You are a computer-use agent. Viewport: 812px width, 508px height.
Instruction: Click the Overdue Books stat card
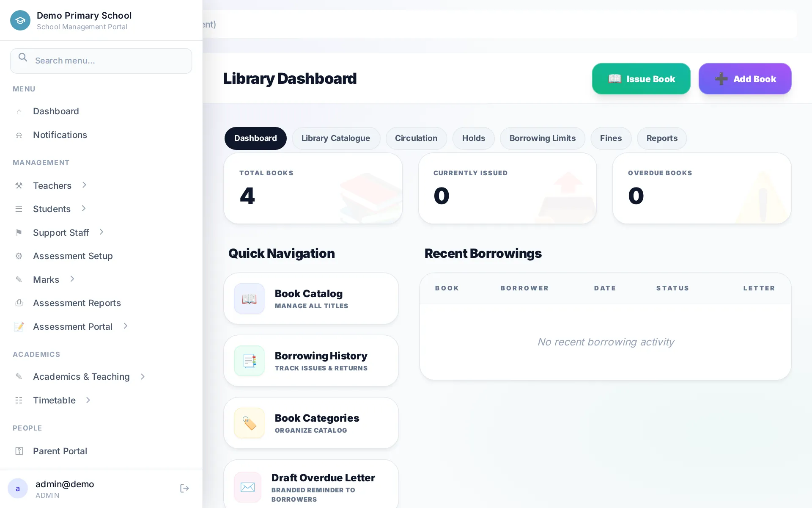(x=702, y=189)
